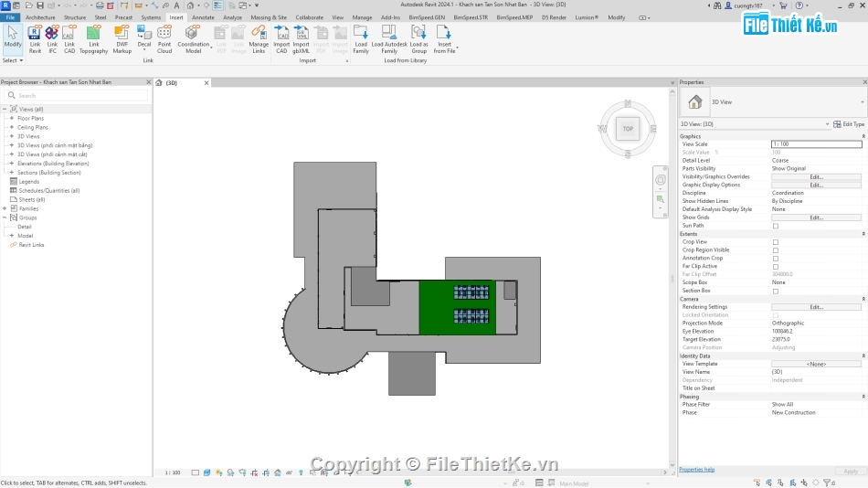Select Schedules/Quantities (all) in Project Browser
868x488 pixels.
click(x=48, y=191)
